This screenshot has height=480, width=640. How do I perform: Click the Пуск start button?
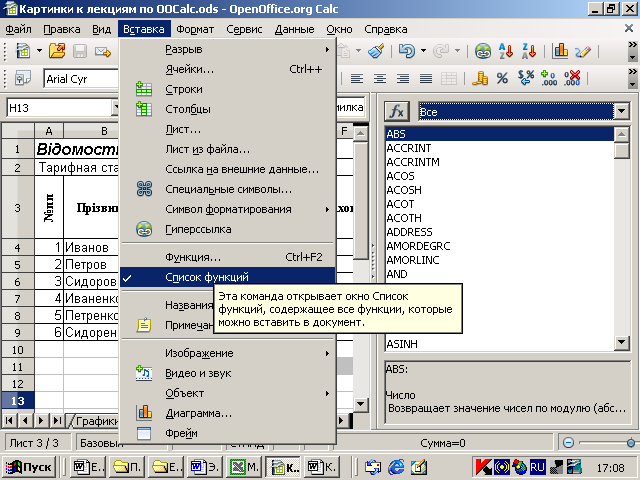(29, 467)
